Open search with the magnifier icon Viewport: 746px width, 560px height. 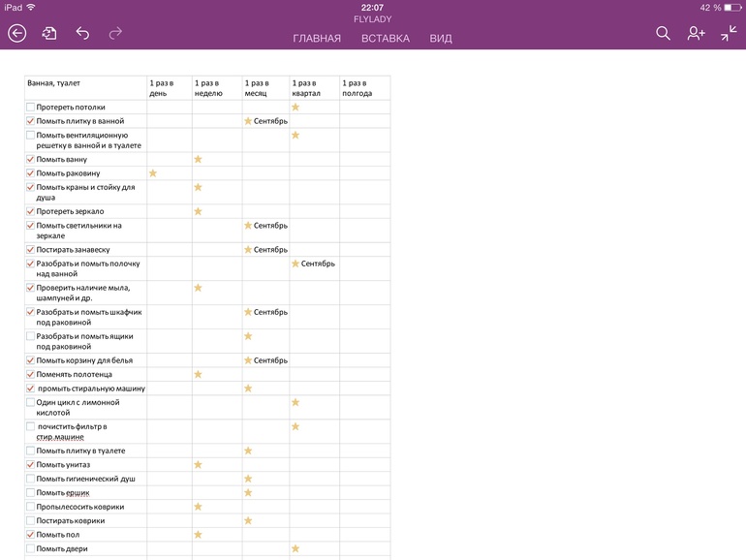click(663, 33)
